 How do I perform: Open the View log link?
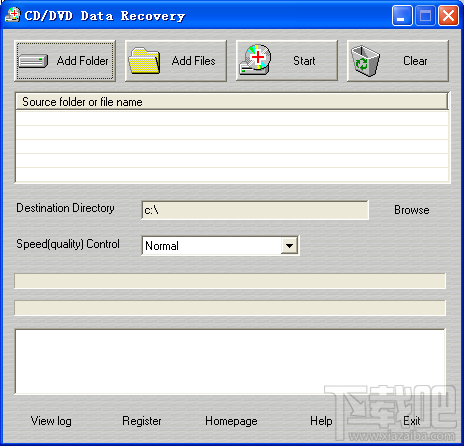click(x=51, y=421)
